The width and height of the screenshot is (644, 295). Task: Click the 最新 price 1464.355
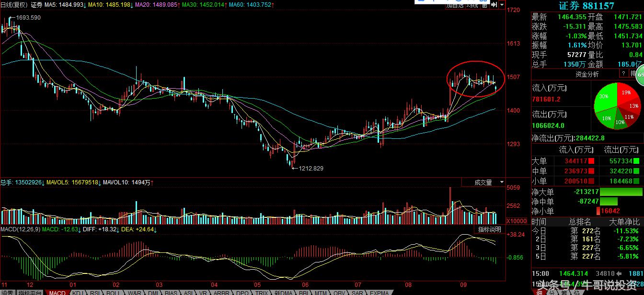click(x=572, y=17)
